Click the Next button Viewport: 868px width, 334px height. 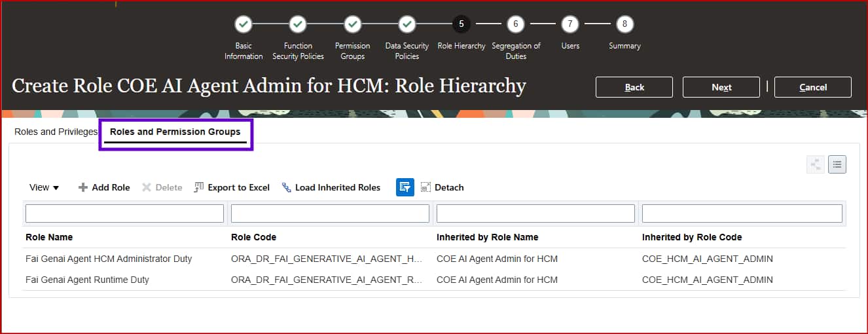(x=721, y=87)
